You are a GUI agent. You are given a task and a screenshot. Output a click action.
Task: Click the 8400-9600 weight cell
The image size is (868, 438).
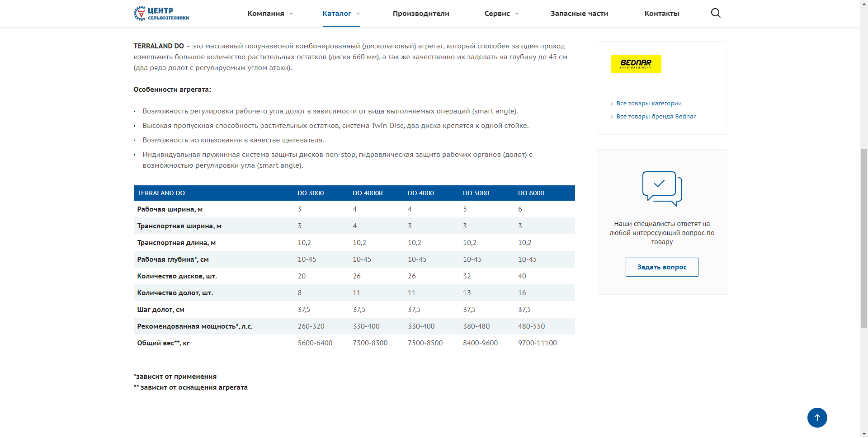pos(481,343)
